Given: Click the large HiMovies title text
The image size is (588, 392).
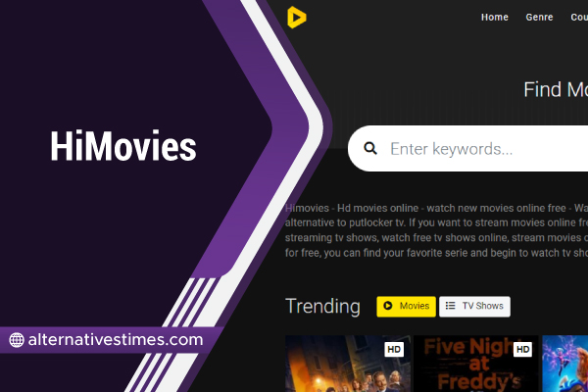Looking at the screenshot, I should pyautogui.click(x=123, y=146).
